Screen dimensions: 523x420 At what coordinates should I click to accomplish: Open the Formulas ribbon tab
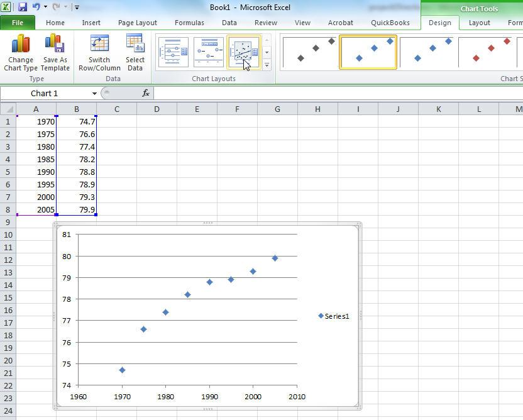click(189, 23)
